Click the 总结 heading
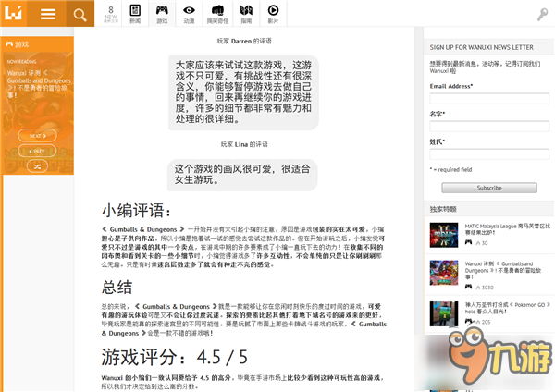 pos(117,288)
